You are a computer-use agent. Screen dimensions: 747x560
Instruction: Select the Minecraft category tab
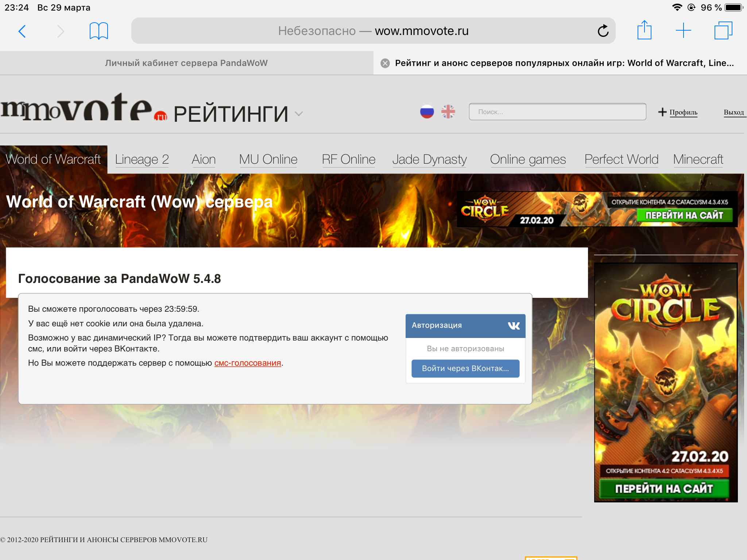698,160
